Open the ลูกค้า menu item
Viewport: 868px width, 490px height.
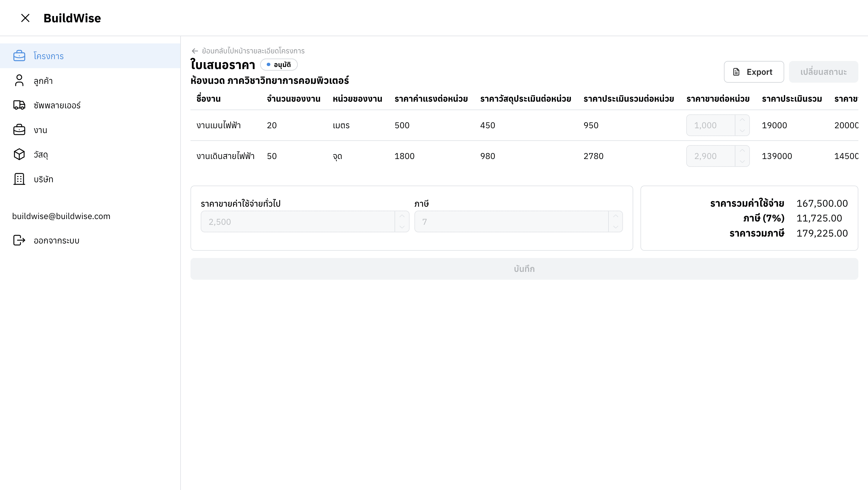click(x=43, y=81)
